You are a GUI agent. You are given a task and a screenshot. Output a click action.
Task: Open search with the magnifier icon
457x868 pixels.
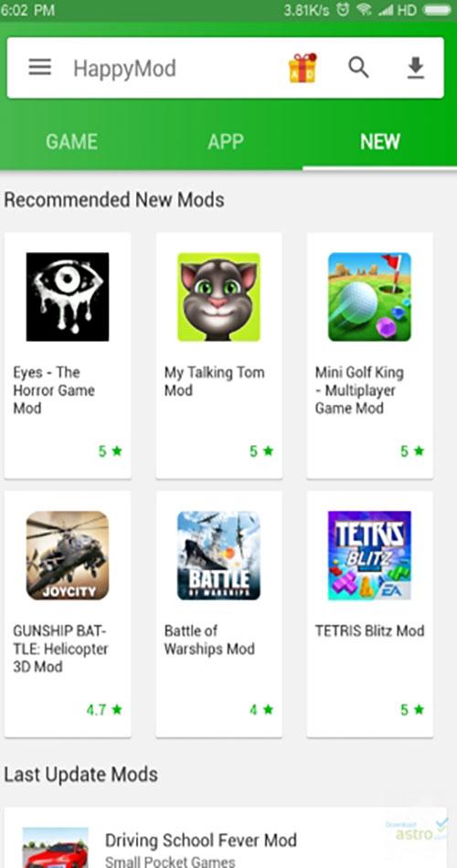358,68
